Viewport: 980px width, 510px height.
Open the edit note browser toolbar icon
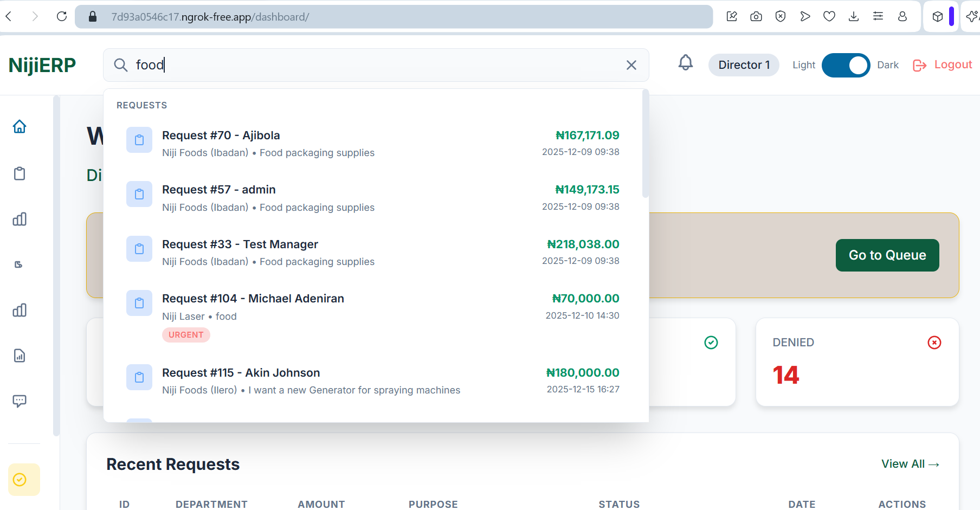coord(732,16)
